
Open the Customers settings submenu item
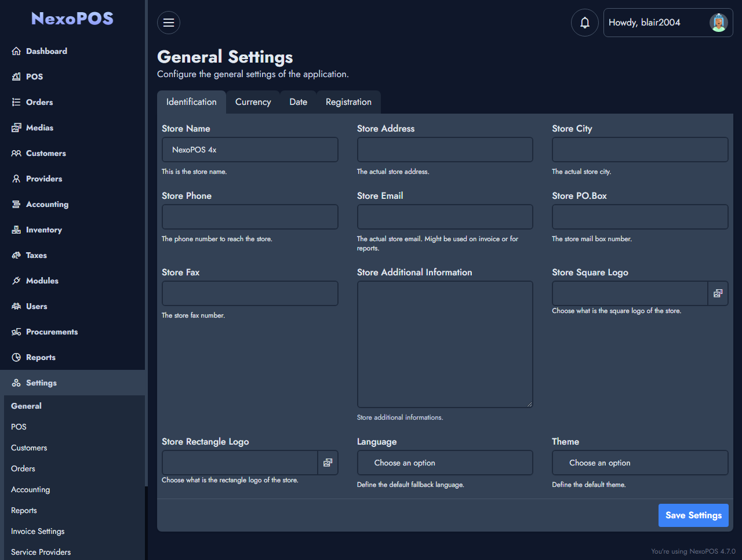point(74,448)
